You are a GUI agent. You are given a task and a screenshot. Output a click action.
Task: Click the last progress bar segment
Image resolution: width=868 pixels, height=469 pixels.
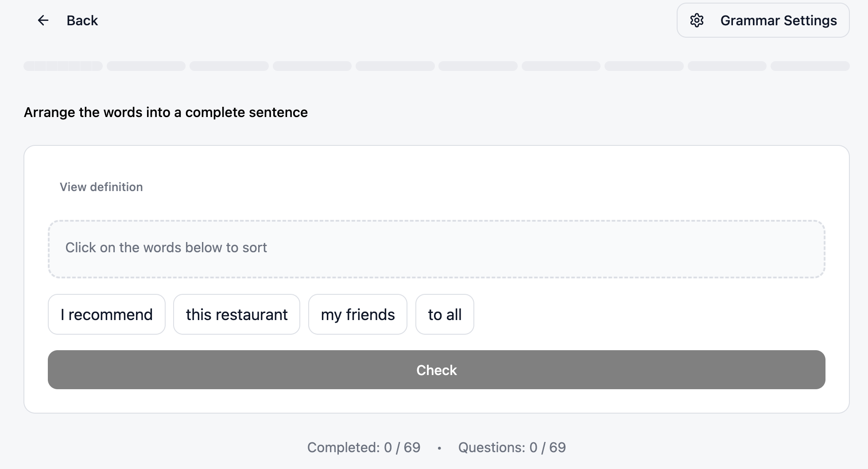[x=810, y=66]
